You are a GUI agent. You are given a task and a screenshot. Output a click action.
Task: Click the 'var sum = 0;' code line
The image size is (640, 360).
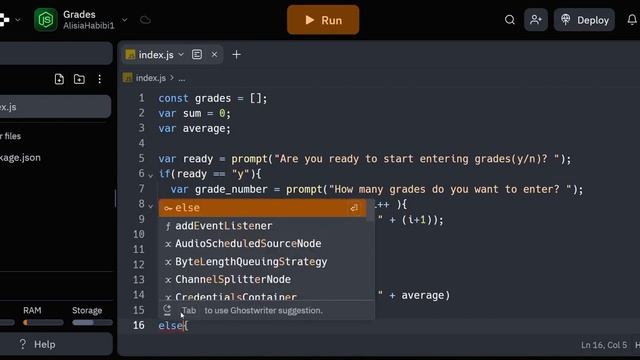194,113
